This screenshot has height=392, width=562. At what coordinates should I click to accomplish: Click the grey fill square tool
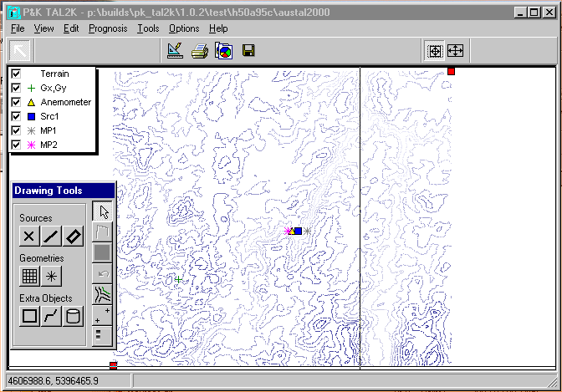[103, 253]
